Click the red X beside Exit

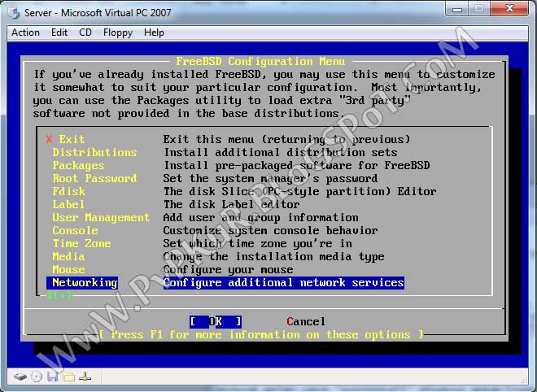click(50, 139)
